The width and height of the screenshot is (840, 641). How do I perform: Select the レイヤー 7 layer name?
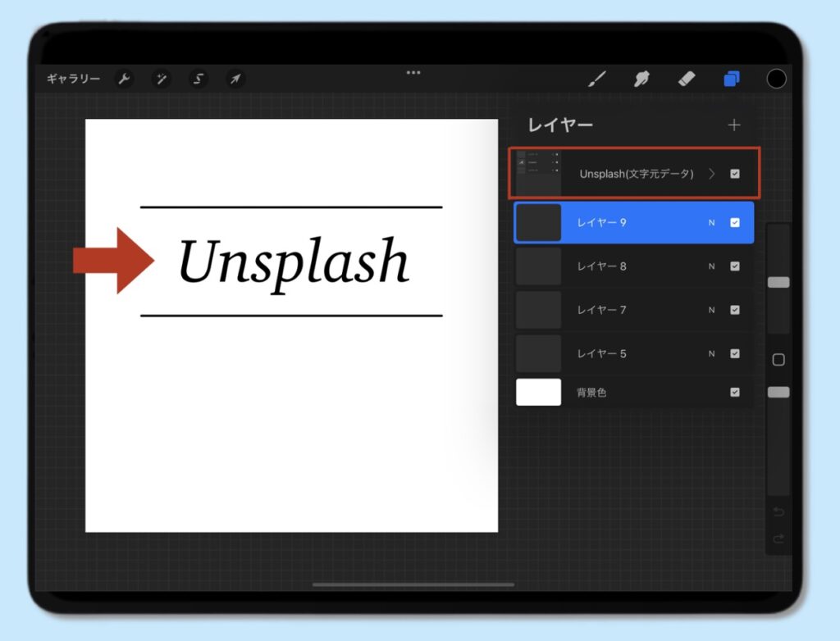[601, 310]
